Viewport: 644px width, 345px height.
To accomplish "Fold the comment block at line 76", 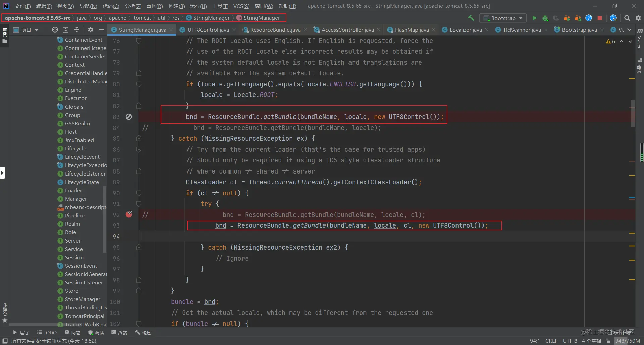I will tap(139, 41).
